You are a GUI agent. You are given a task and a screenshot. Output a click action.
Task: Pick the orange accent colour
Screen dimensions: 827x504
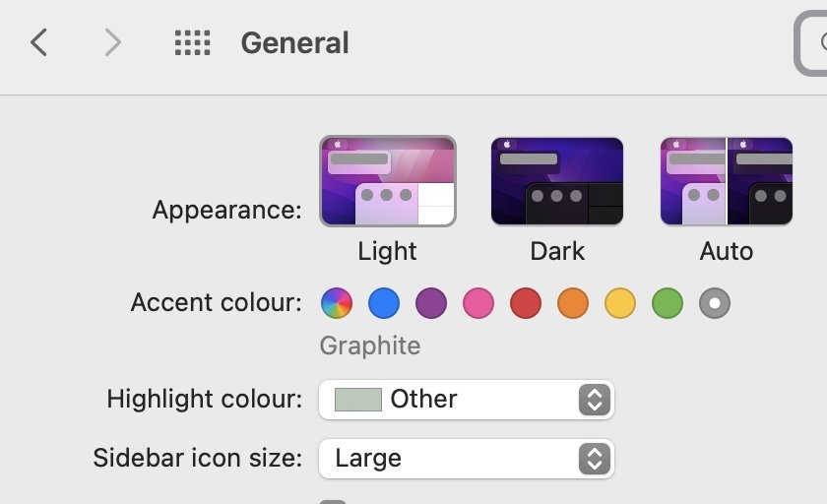(573, 303)
